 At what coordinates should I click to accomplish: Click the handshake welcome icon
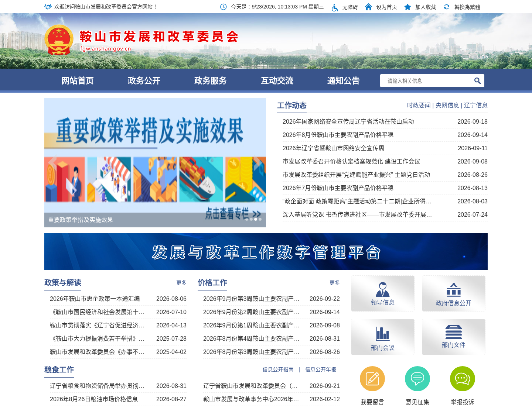click(48, 7)
